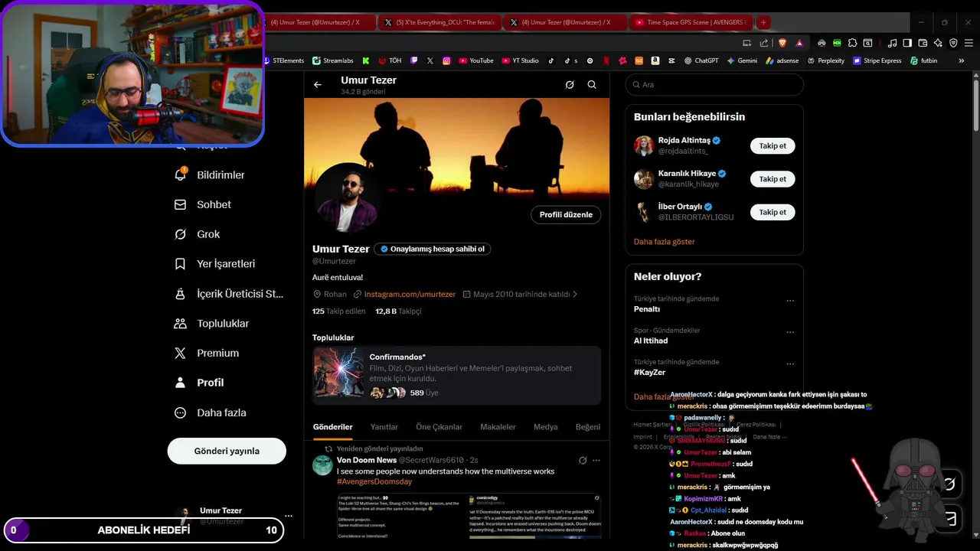Viewport: 980px width, 551px height.
Task: Open Instagram bookmark icon
Action: click(x=446, y=60)
